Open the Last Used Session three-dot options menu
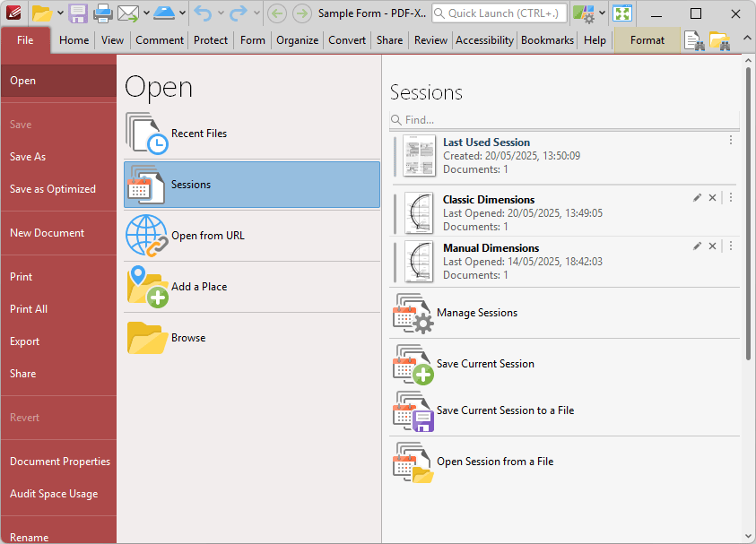 731,141
